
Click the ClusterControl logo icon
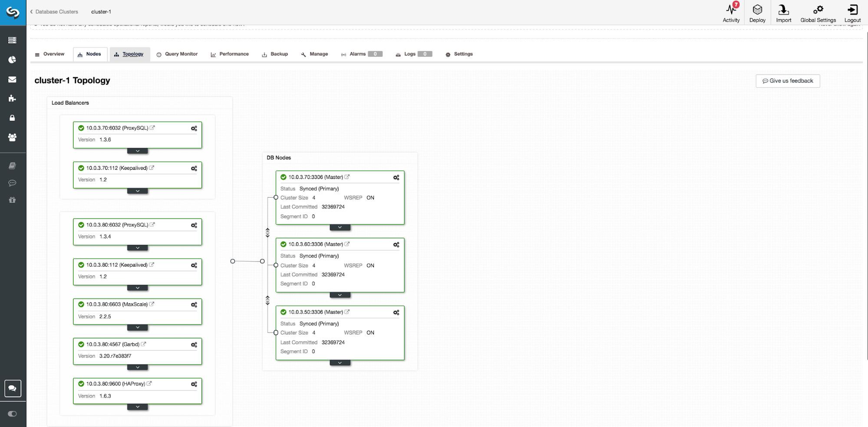(13, 13)
